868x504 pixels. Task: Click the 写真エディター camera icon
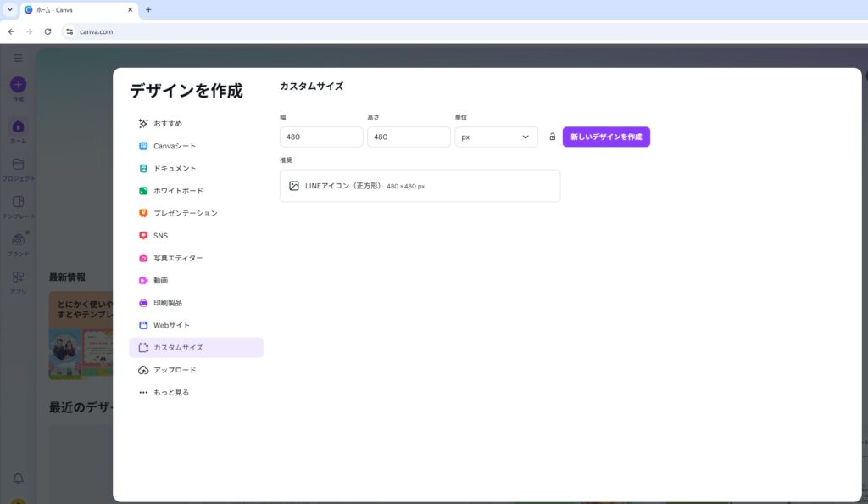coord(142,258)
